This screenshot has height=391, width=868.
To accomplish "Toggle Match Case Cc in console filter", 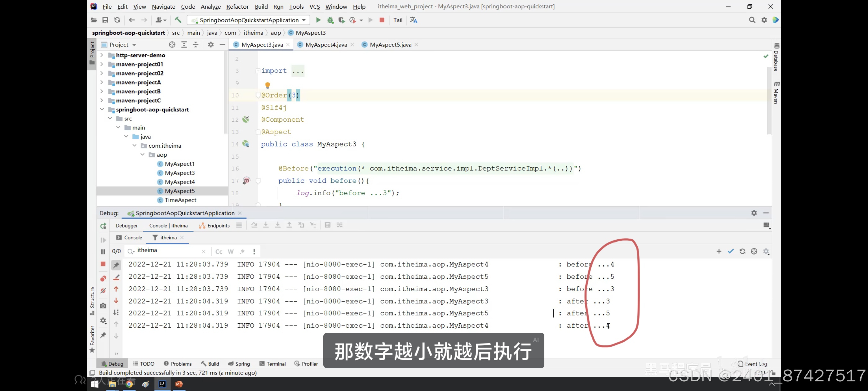I will click(x=219, y=252).
